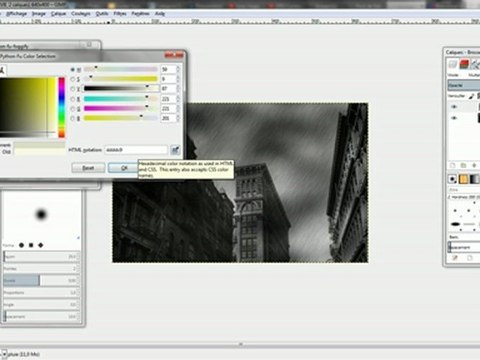480x360 pixels.
Task: Click the Reset button in color dialog
Action: point(88,168)
